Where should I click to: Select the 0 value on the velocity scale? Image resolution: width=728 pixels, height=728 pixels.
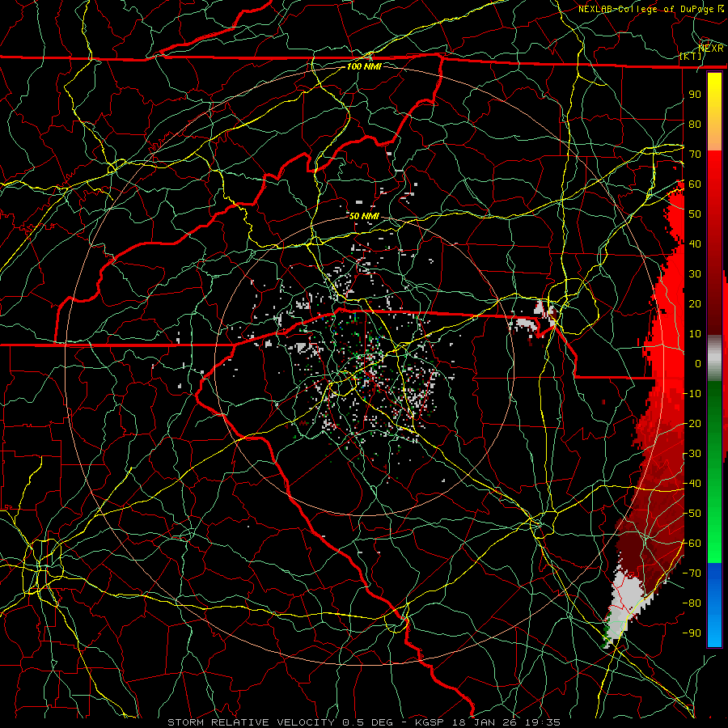[x=698, y=363]
